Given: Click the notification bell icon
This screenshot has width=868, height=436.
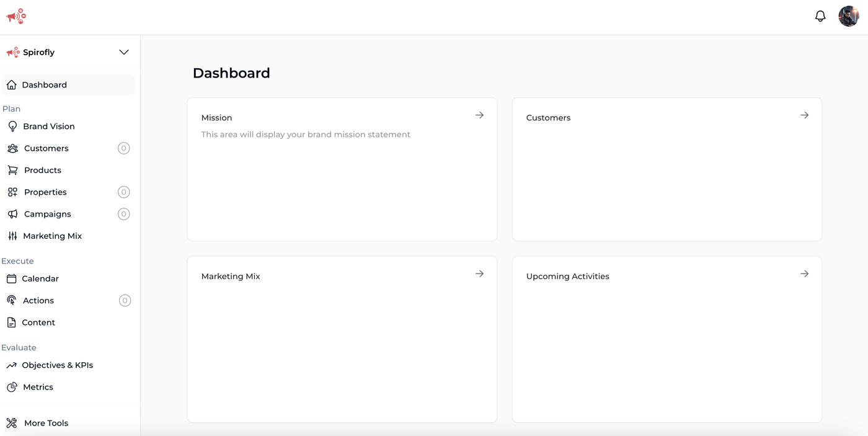Looking at the screenshot, I should [820, 17].
